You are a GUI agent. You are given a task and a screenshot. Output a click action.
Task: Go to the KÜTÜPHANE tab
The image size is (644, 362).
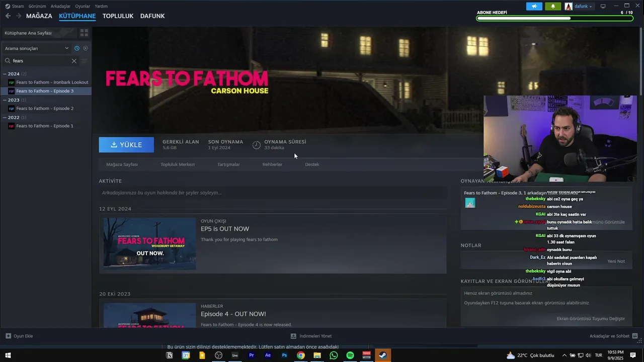(77, 16)
